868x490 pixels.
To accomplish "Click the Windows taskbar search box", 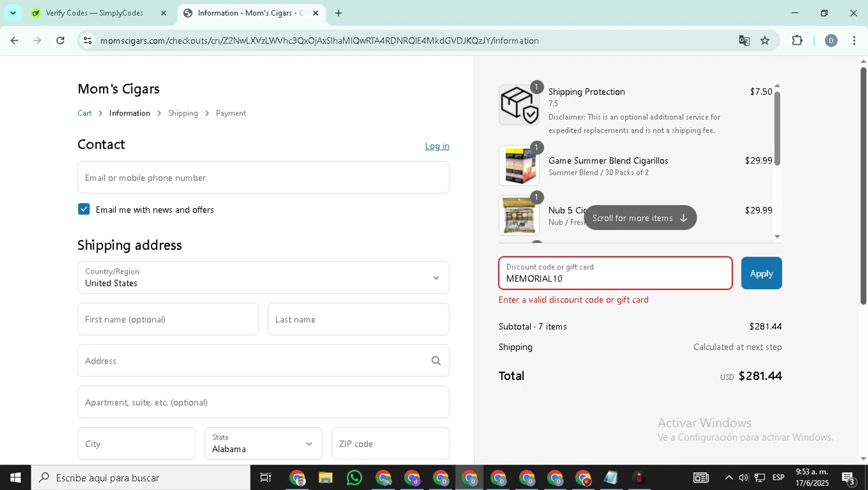I will (x=141, y=478).
